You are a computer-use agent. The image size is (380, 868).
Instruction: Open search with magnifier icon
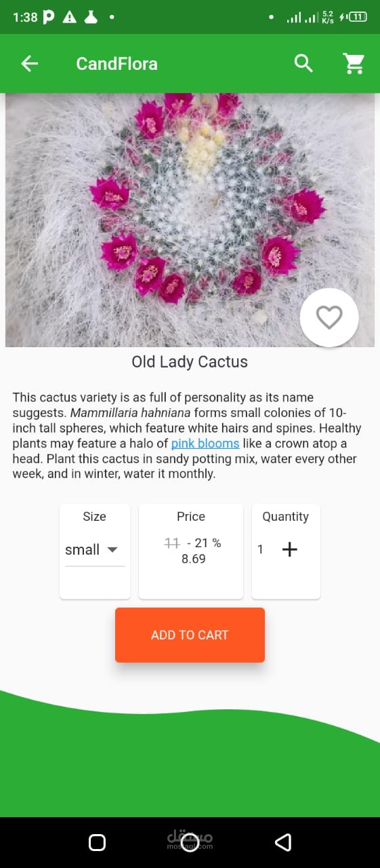click(304, 64)
